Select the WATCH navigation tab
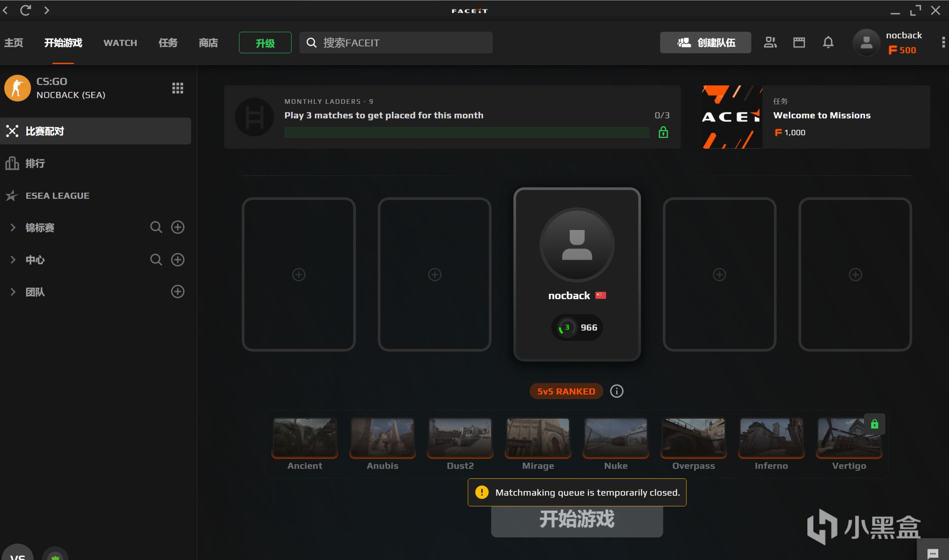This screenshot has width=949, height=560. (x=120, y=43)
